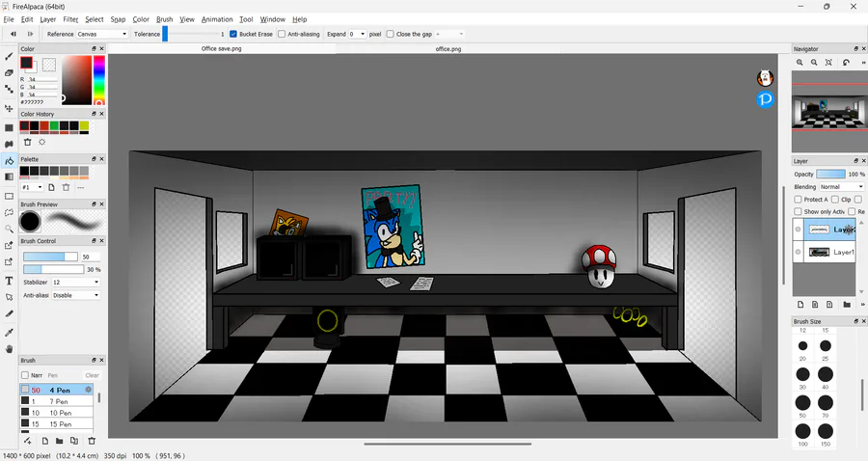
Task: Click the Pixiv icon on the canvas
Action: click(765, 99)
